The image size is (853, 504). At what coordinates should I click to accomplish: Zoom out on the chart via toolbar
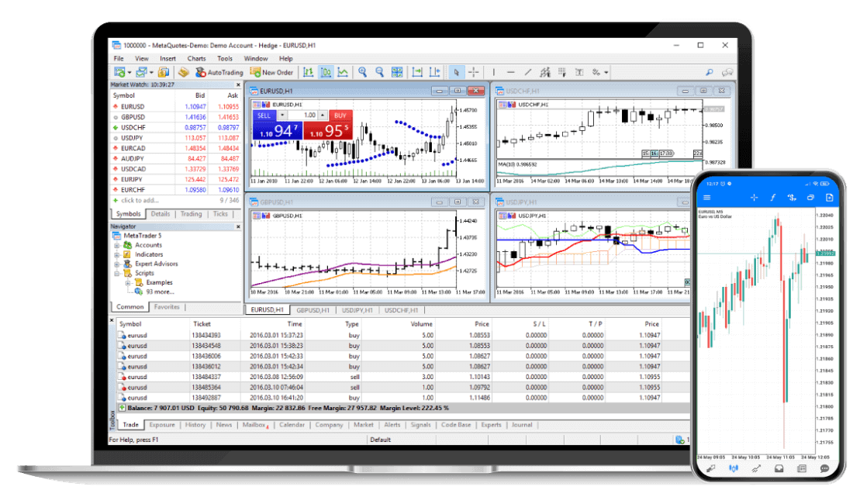pos(380,72)
